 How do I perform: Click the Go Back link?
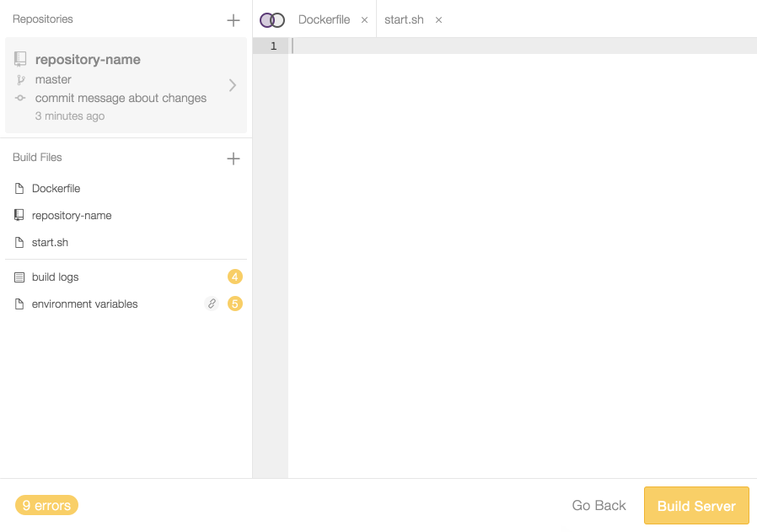tap(599, 506)
